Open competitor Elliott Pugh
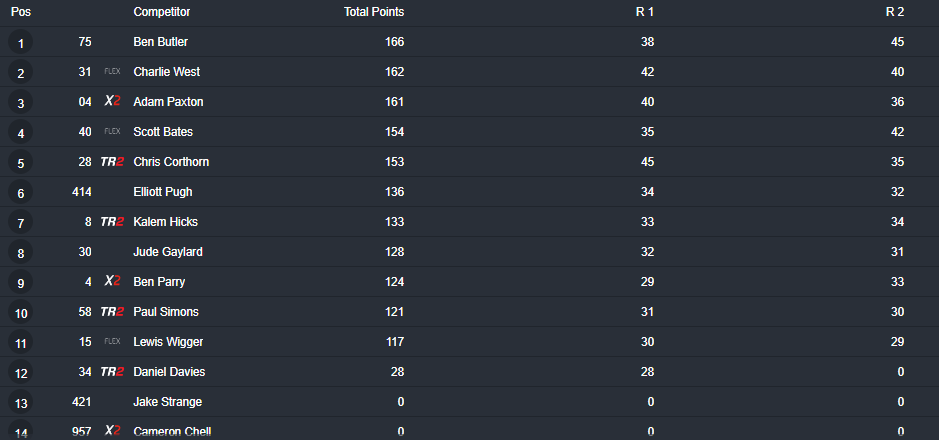This screenshot has width=939, height=440. click(x=163, y=192)
